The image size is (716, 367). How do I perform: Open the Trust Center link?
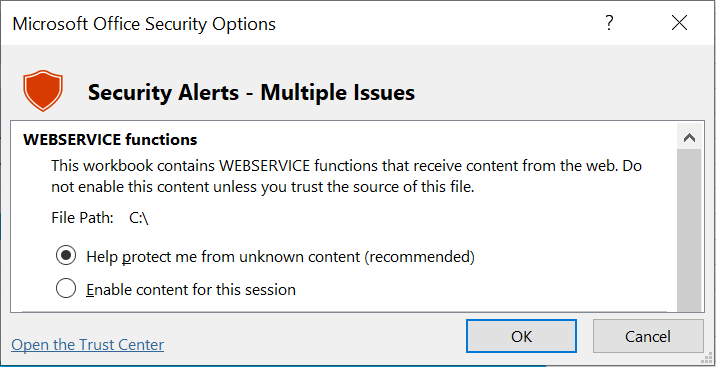pyautogui.click(x=88, y=345)
